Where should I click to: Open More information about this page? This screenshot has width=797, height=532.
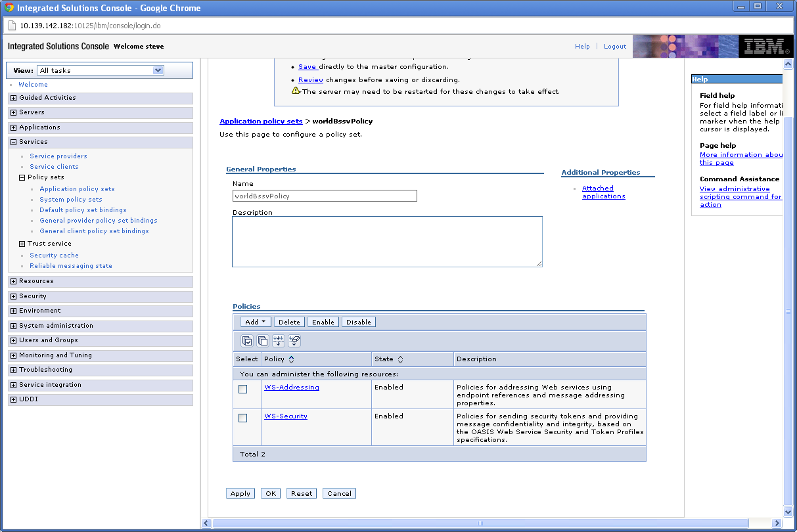tap(741, 159)
